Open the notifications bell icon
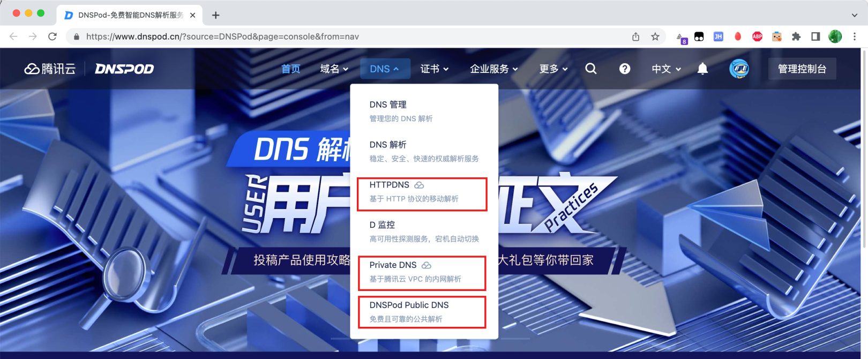This screenshot has height=359, width=868. pos(702,69)
